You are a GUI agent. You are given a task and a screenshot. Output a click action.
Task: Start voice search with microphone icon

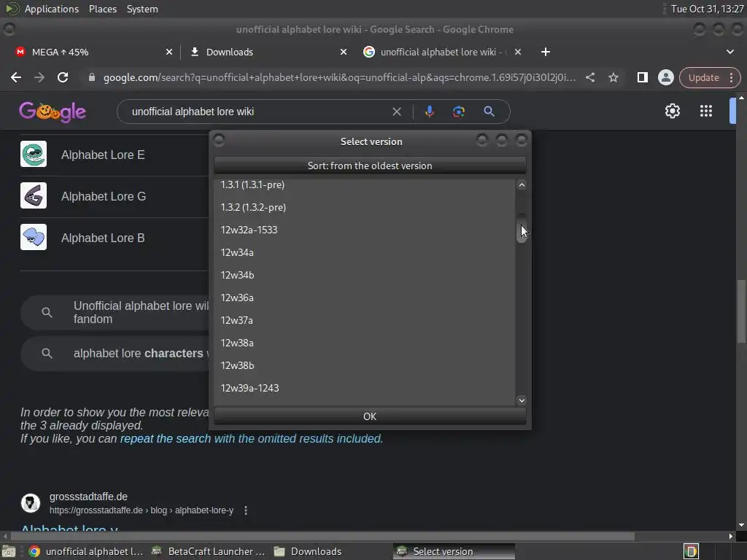(x=429, y=112)
